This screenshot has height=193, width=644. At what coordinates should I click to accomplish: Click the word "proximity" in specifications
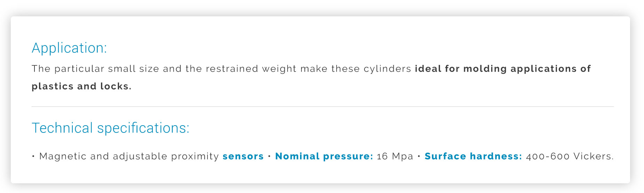point(195,156)
